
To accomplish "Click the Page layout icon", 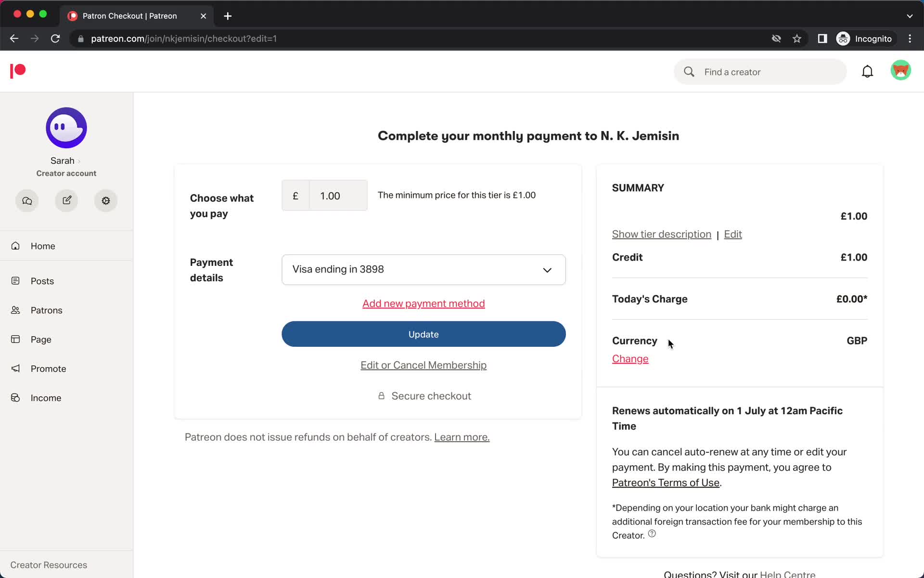I will tap(15, 340).
